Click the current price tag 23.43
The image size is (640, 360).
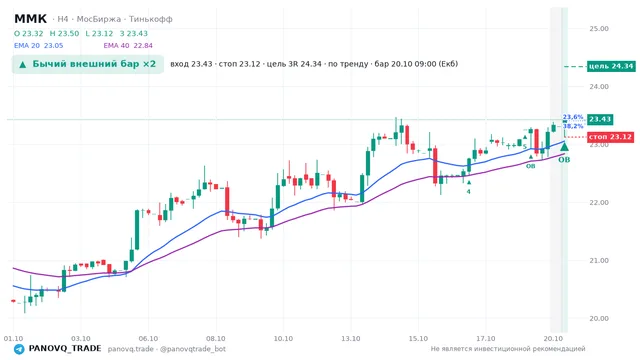[600, 119]
